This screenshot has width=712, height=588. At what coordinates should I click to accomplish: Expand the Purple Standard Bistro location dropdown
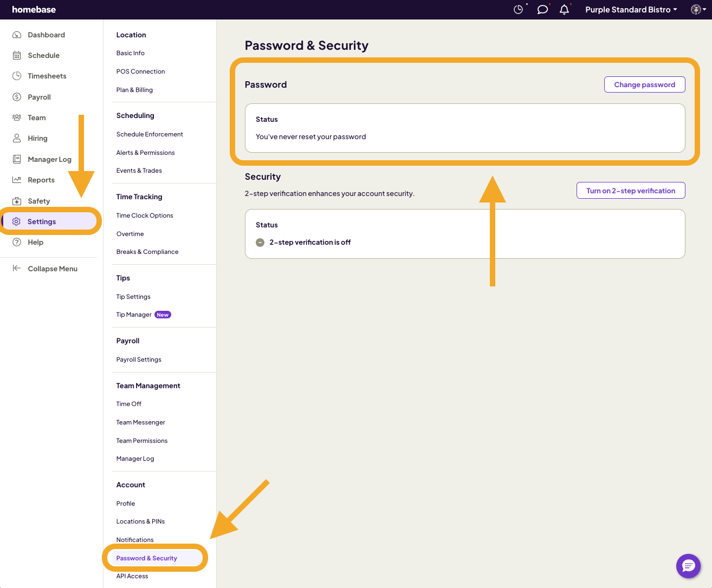point(631,10)
